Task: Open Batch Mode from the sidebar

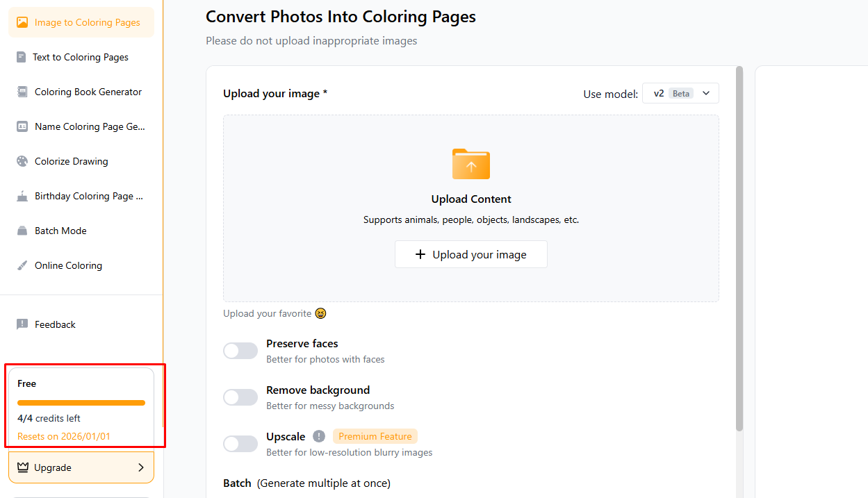Action: pos(60,231)
